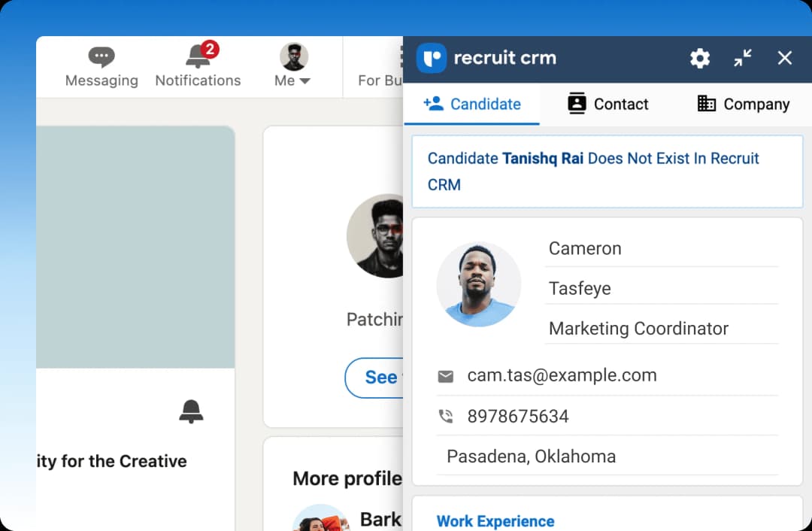This screenshot has width=812, height=531.
Task: Open LinkedIn Messaging
Action: click(x=101, y=66)
